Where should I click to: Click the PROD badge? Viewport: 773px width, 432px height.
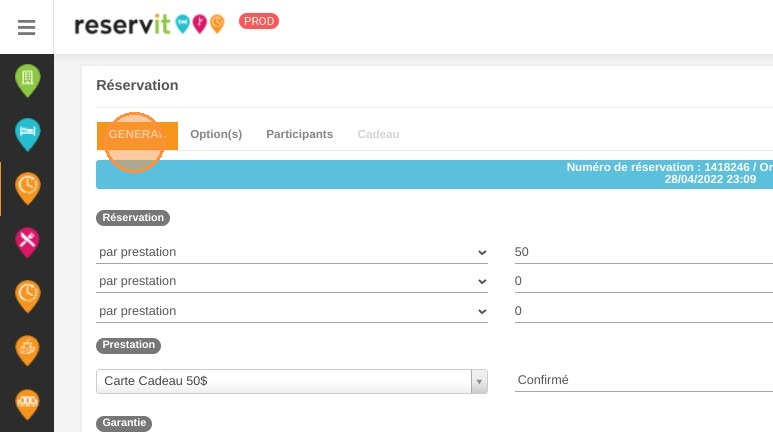[x=259, y=21]
